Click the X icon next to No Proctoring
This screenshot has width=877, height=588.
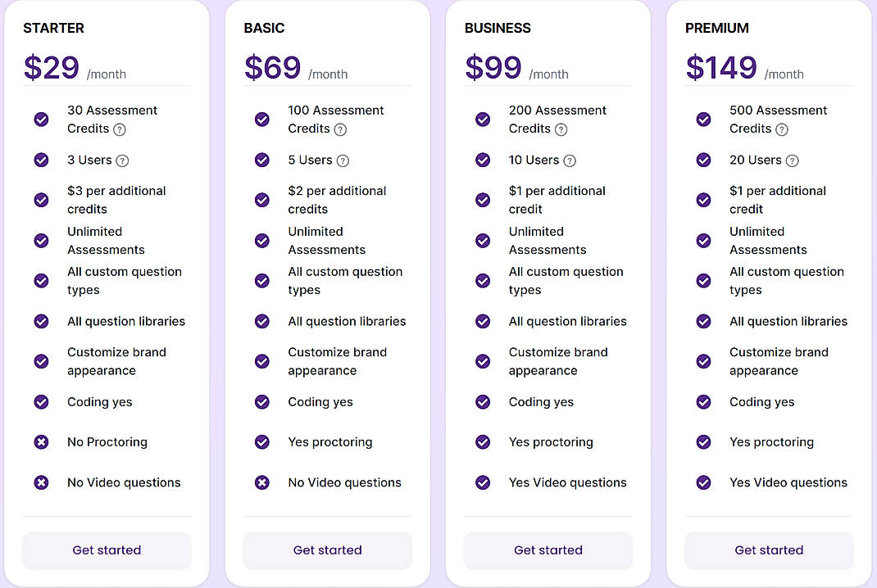[x=41, y=442]
